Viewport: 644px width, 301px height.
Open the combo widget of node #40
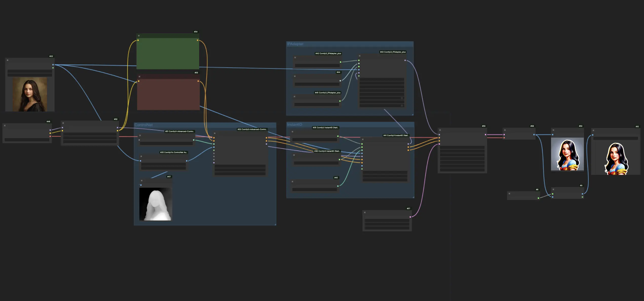point(314,189)
